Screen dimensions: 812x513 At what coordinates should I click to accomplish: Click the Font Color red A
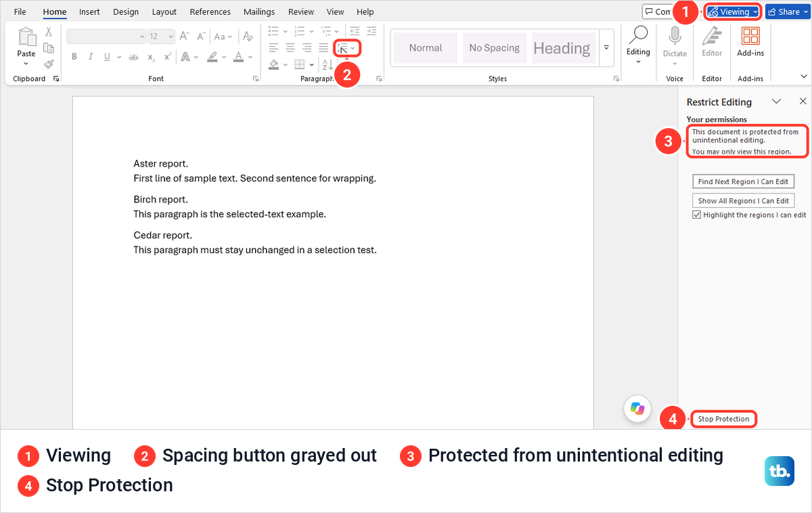click(238, 57)
